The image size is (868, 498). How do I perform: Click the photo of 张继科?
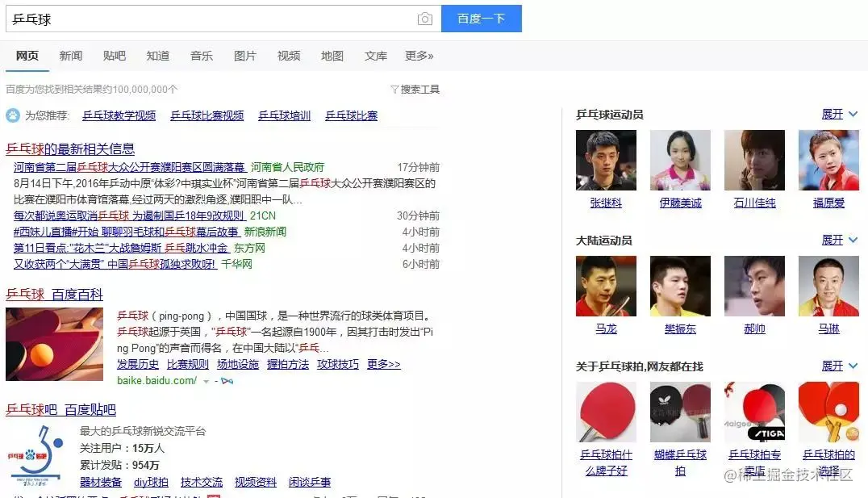click(606, 160)
